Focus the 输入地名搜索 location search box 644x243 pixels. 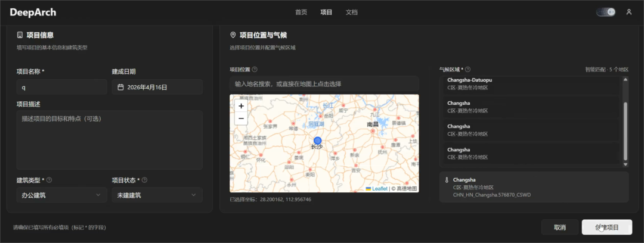(x=324, y=84)
